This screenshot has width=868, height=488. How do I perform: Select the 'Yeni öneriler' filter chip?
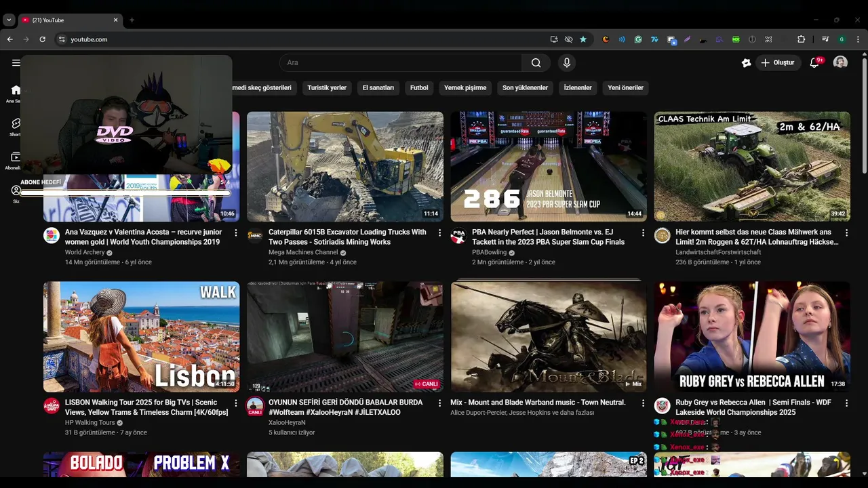click(625, 87)
